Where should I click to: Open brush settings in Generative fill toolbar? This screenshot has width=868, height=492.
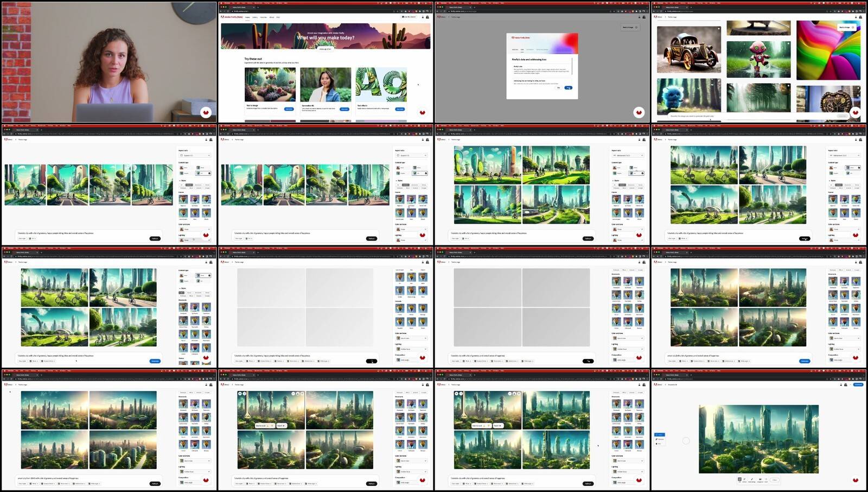tap(751, 479)
